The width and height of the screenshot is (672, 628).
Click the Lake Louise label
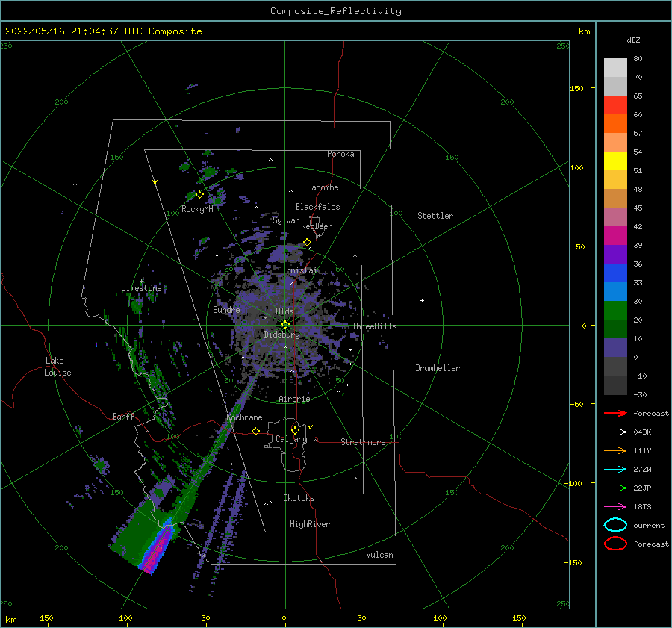pos(57,367)
